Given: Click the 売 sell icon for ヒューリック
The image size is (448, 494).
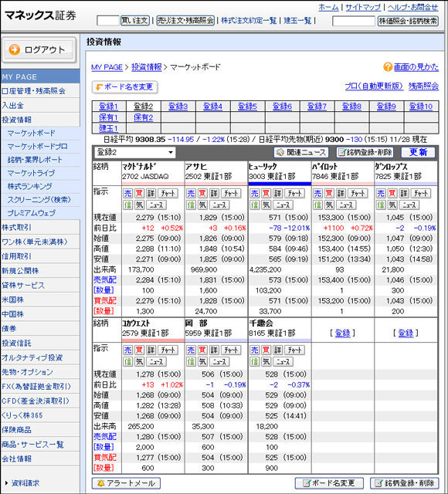Looking at the screenshot, I should tap(254, 193).
